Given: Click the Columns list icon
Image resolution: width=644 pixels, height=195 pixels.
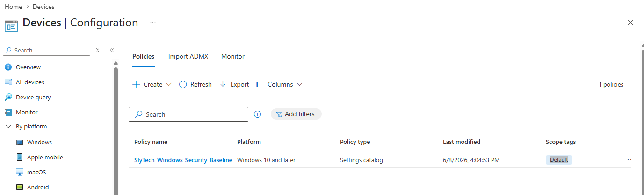Looking at the screenshot, I should 260,84.
